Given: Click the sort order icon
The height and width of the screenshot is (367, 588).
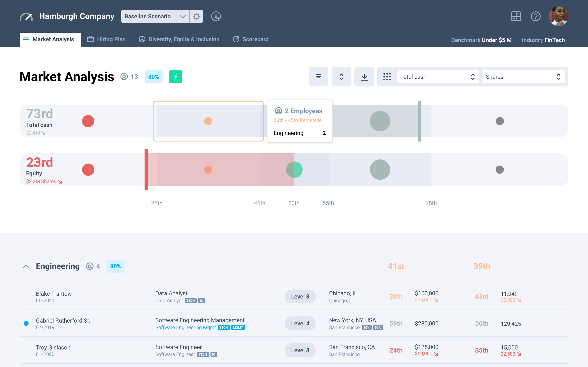Looking at the screenshot, I should pos(341,76).
